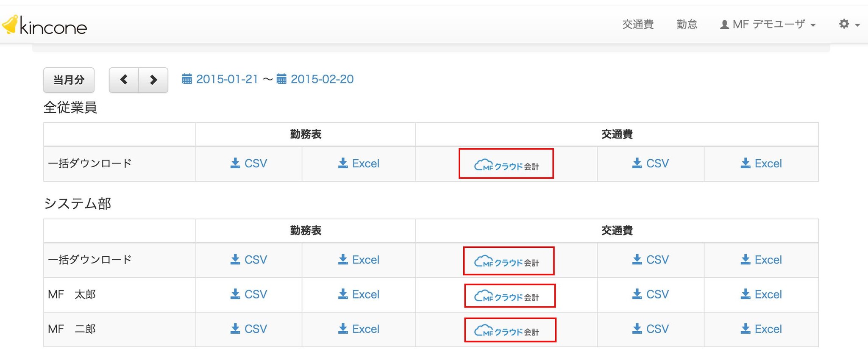
Task: Download MF 太郎 交通費 Excel
Action: (761, 294)
